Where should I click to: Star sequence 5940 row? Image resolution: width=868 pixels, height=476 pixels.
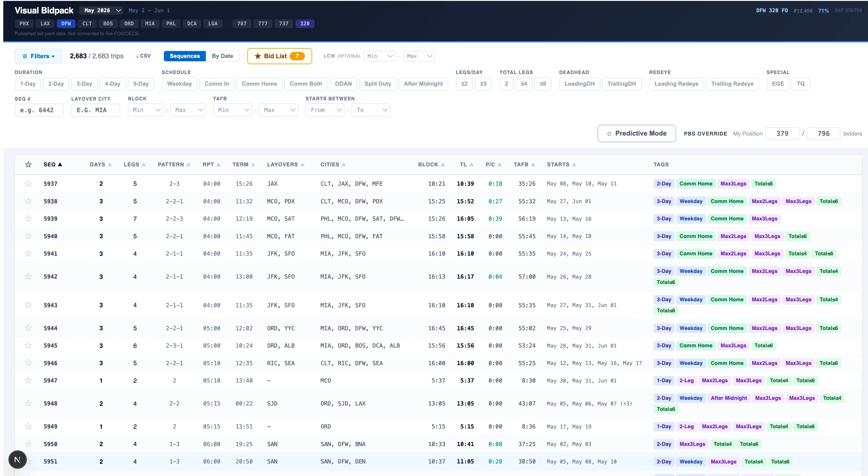pyautogui.click(x=28, y=236)
